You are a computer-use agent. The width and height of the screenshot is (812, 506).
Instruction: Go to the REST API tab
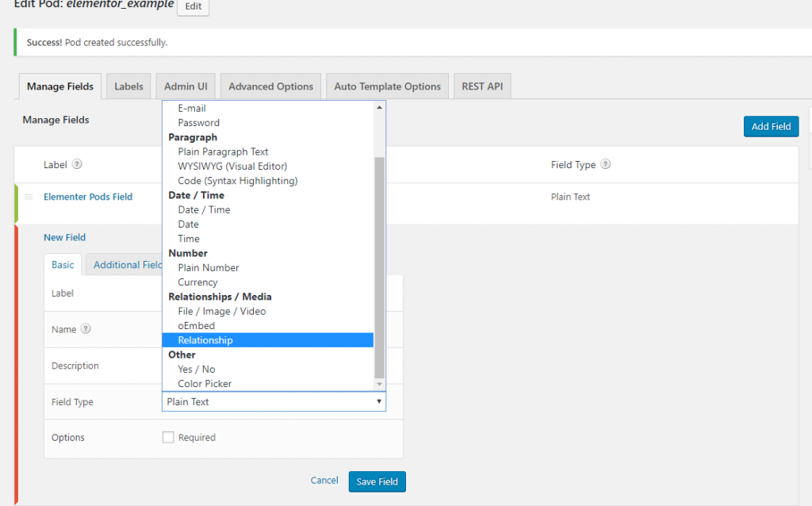pyautogui.click(x=482, y=86)
